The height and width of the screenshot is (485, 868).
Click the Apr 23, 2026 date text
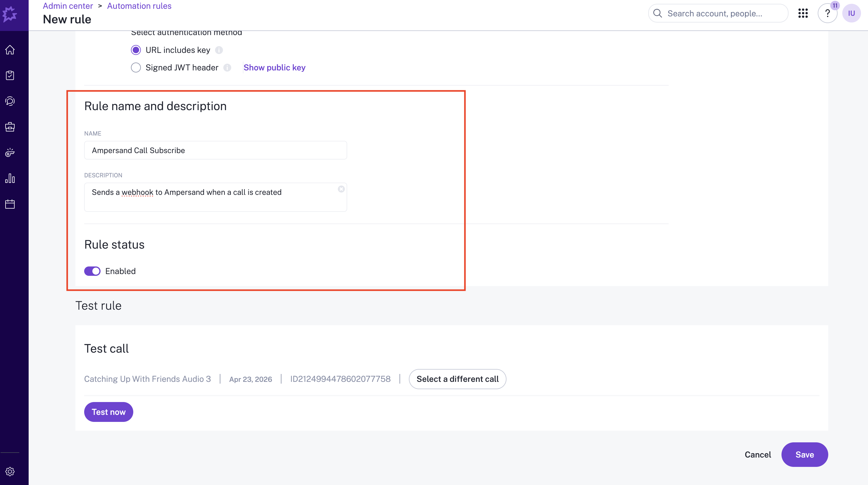(x=251, y=379)
